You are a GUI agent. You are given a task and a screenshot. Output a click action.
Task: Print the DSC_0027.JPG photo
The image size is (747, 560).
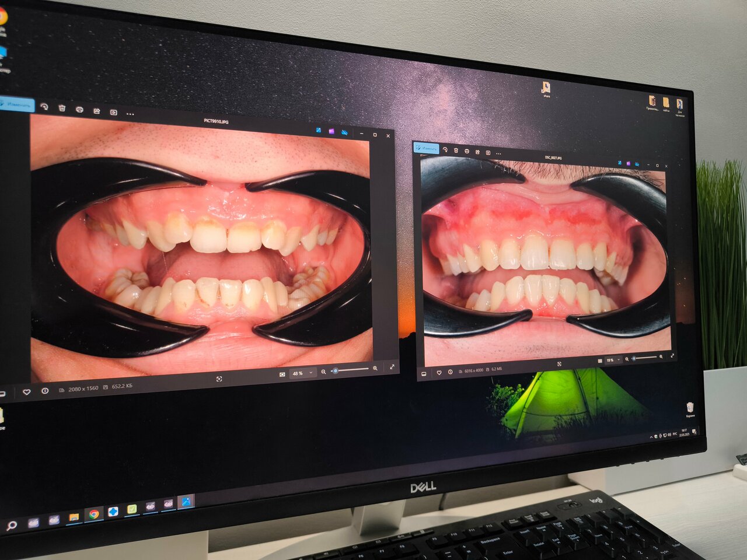click(467, 150)
